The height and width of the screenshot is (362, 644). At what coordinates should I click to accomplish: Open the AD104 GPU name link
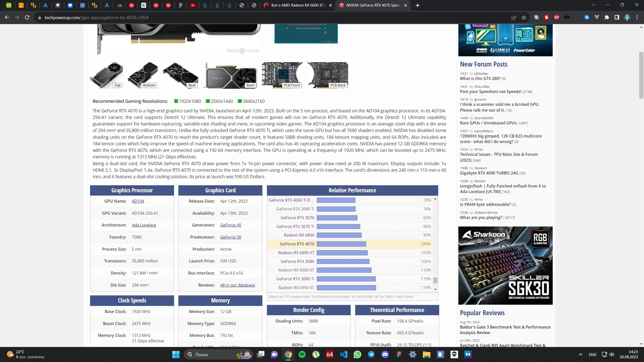(138, 201)
